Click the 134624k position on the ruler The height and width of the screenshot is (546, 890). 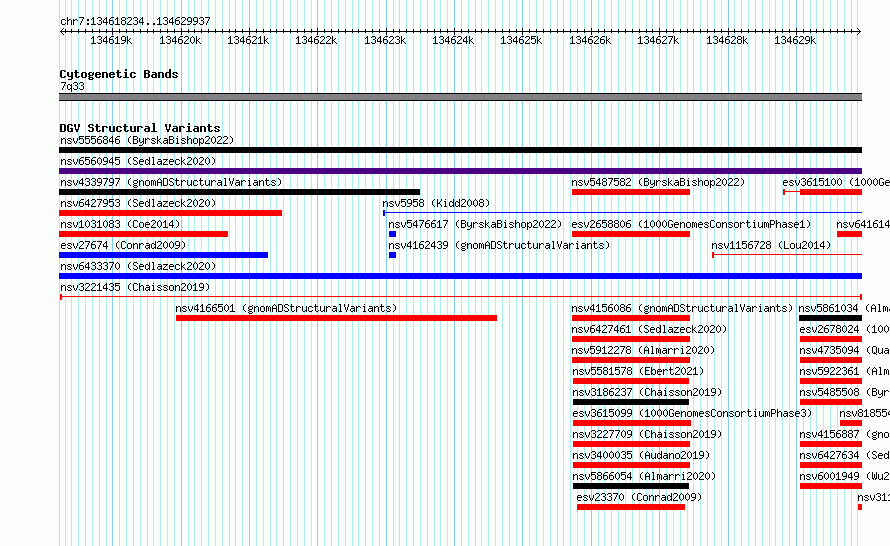(x=453, y=40)
